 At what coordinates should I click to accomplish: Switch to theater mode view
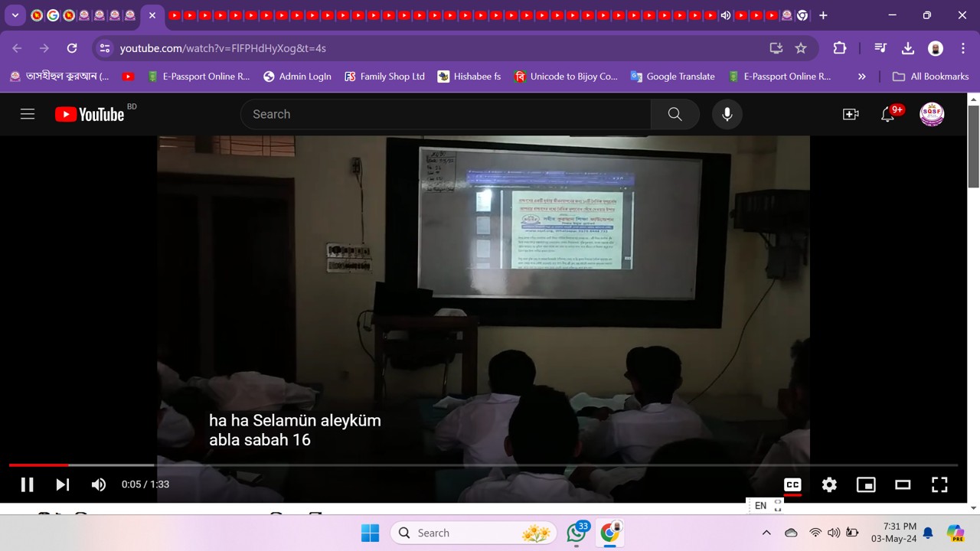click(x=903, y=484)
